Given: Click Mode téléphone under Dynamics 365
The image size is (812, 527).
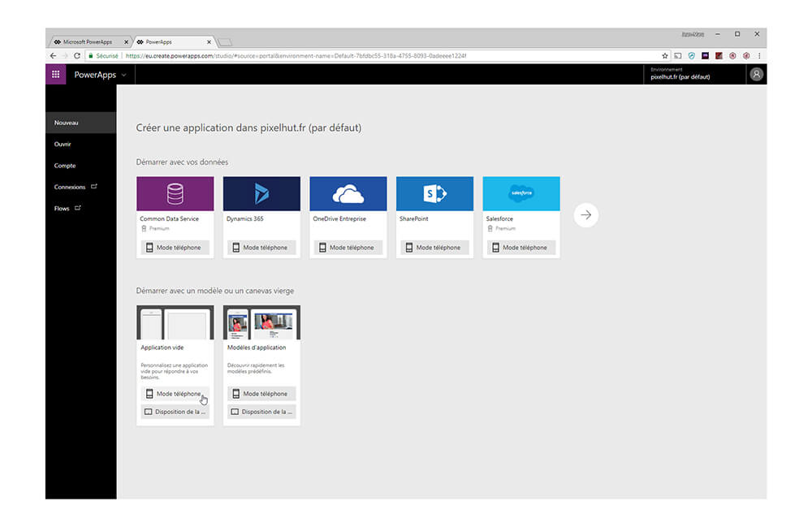Looking at the screenshot, I should pyautogui.click(x=261, y=248).
